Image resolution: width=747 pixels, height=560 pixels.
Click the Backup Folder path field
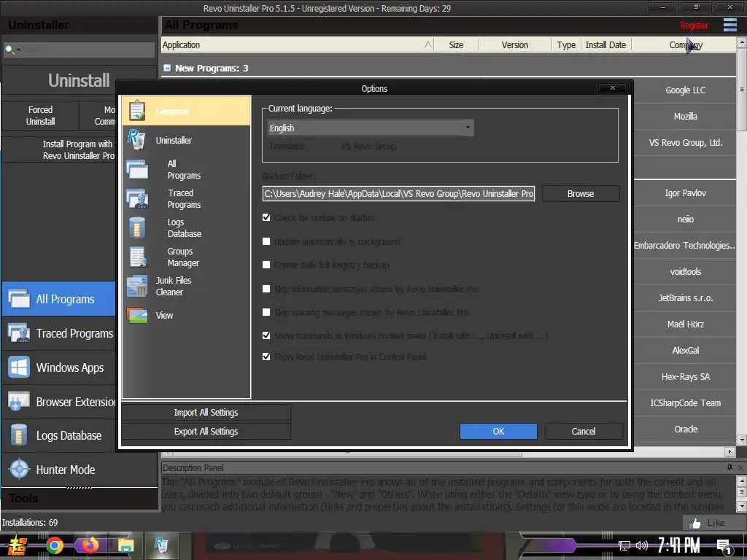[398, 194]
